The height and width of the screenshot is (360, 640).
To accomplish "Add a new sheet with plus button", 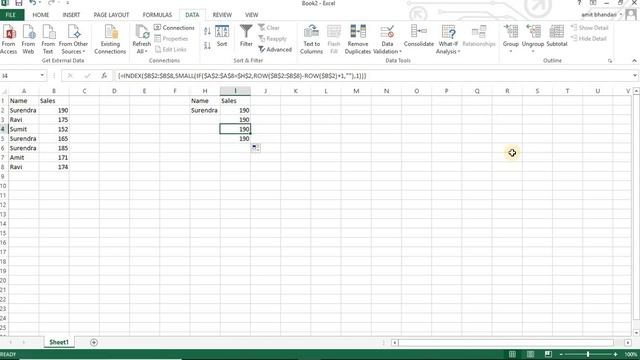I will pyautogui.click(x=94, y=342).
